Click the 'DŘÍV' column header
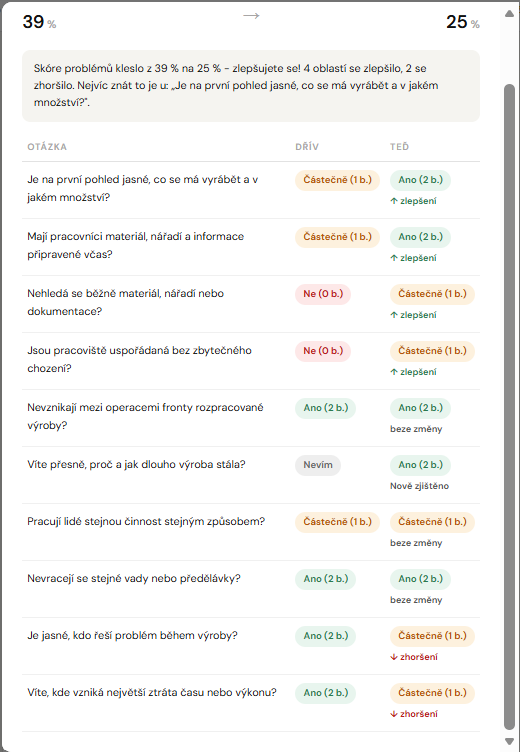The width and height of the screenshot is (520, 752). [x=307, y=147]
